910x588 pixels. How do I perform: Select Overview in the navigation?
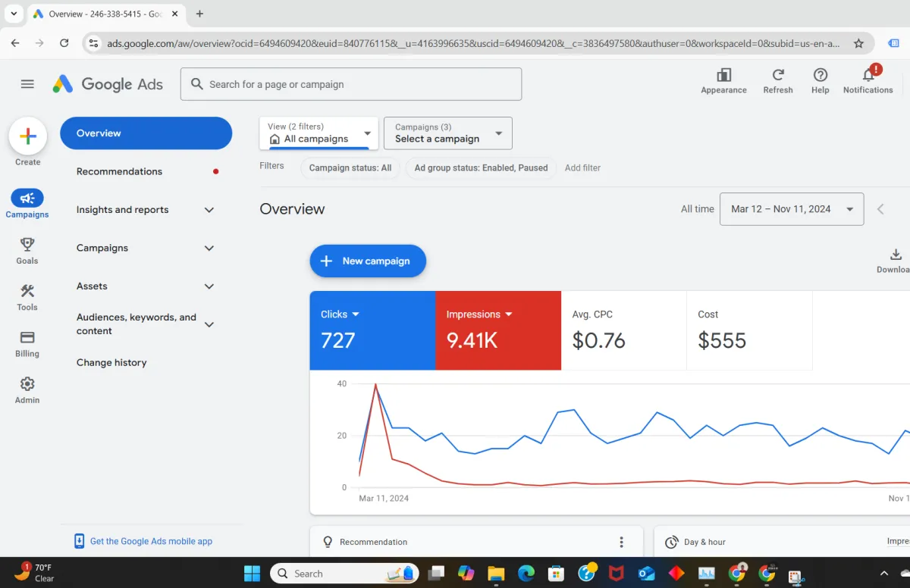pos(146,133)
